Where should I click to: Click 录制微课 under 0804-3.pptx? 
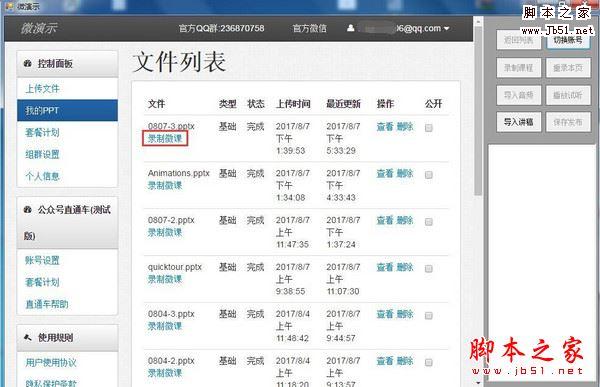point(165,326)
